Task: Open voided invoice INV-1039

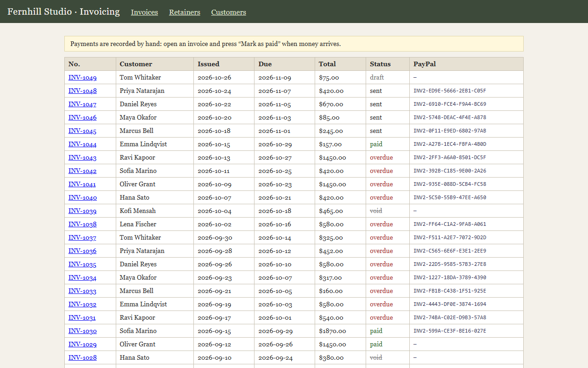Action: pyautogui.click(x=83, y=211)
